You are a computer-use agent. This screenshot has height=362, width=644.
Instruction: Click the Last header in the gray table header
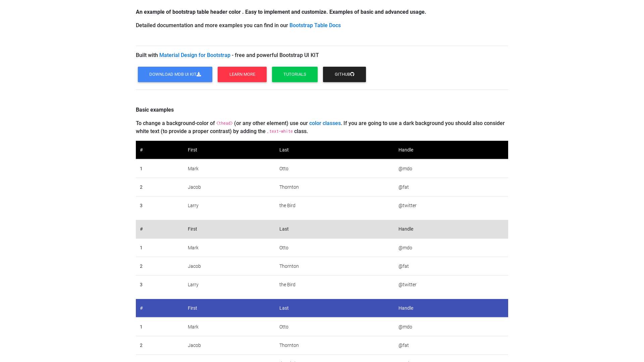pos(284,229)
